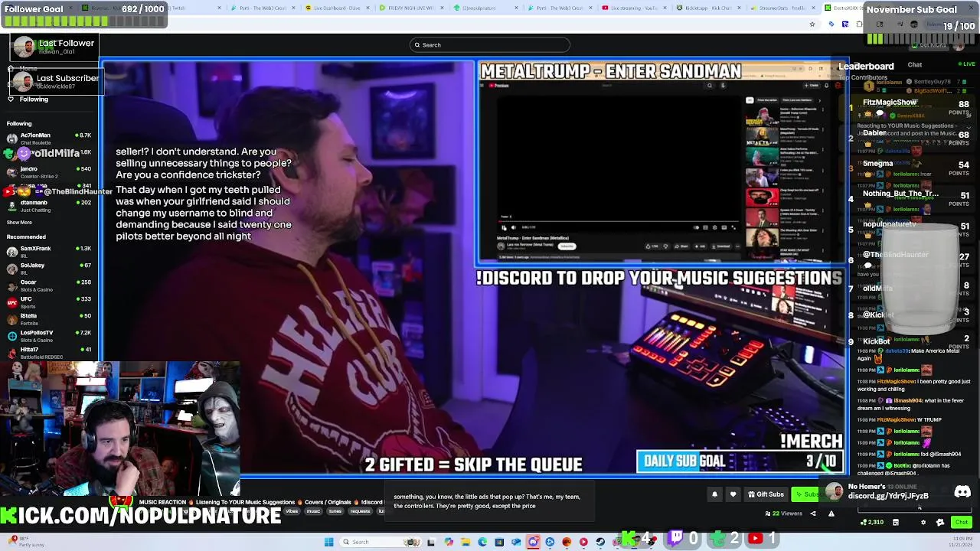Click the Home item in the sidebar
The image size is (980, 551).
point(28,69)
